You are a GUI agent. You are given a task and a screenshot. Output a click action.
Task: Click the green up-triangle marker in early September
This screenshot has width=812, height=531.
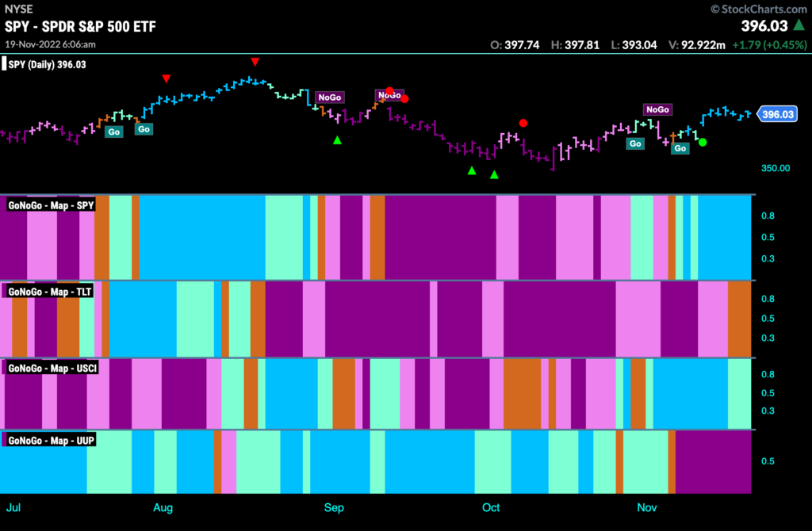[x=337, y=139]
